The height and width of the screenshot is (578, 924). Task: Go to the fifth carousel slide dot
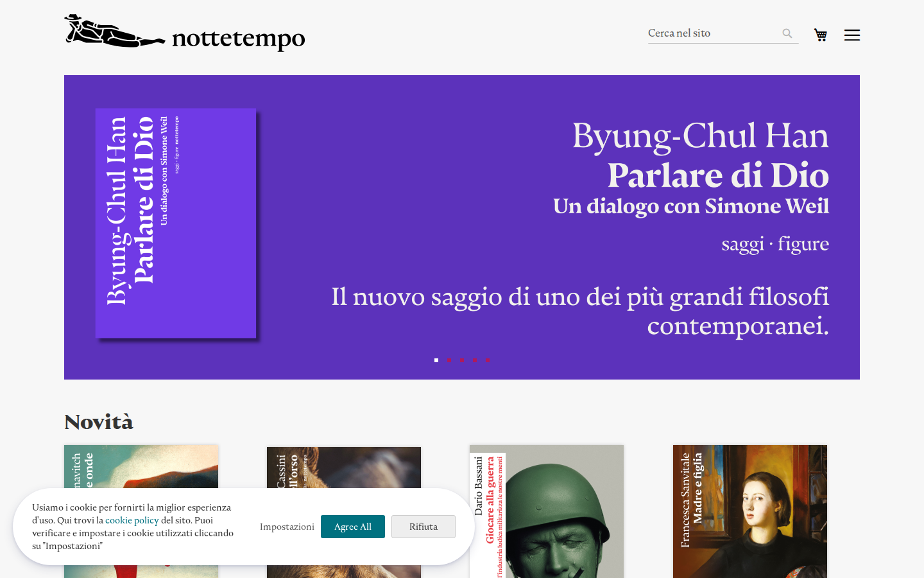click(488, 360)
